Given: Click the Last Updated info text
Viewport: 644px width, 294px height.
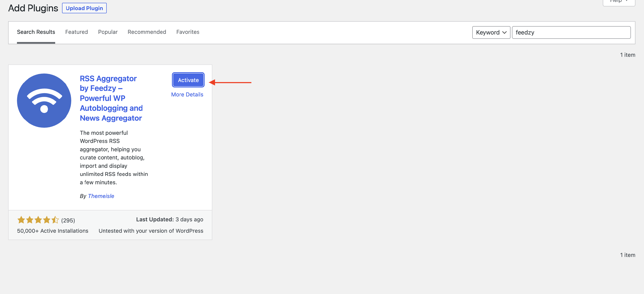Looking at the screenshot, I should click(170, 219).
